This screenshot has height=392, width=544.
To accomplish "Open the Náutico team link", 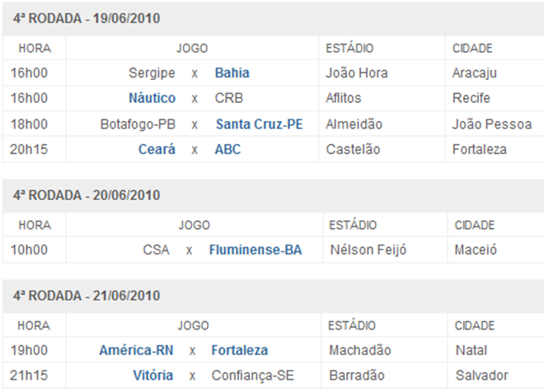I will 152,98.
